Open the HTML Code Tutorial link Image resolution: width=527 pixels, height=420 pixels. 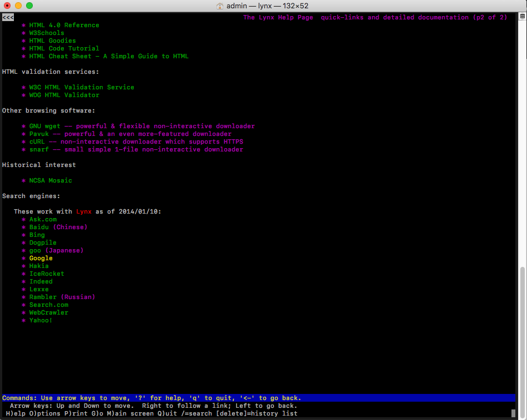[64, 48]
